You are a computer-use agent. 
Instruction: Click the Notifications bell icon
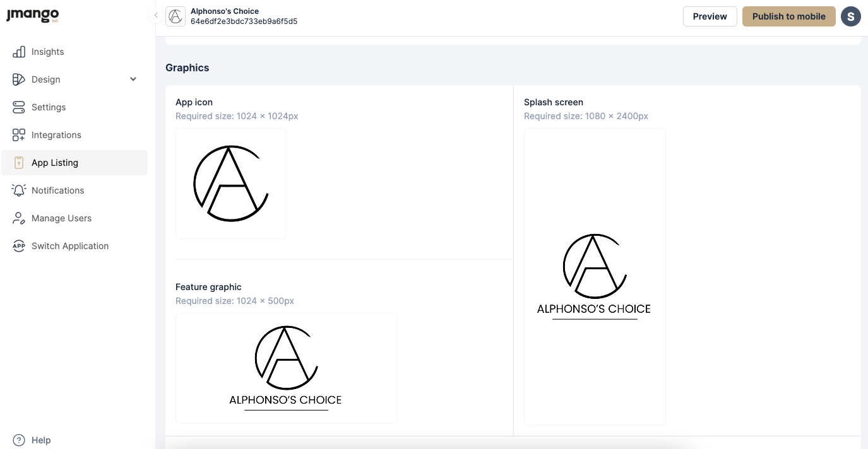19,190
